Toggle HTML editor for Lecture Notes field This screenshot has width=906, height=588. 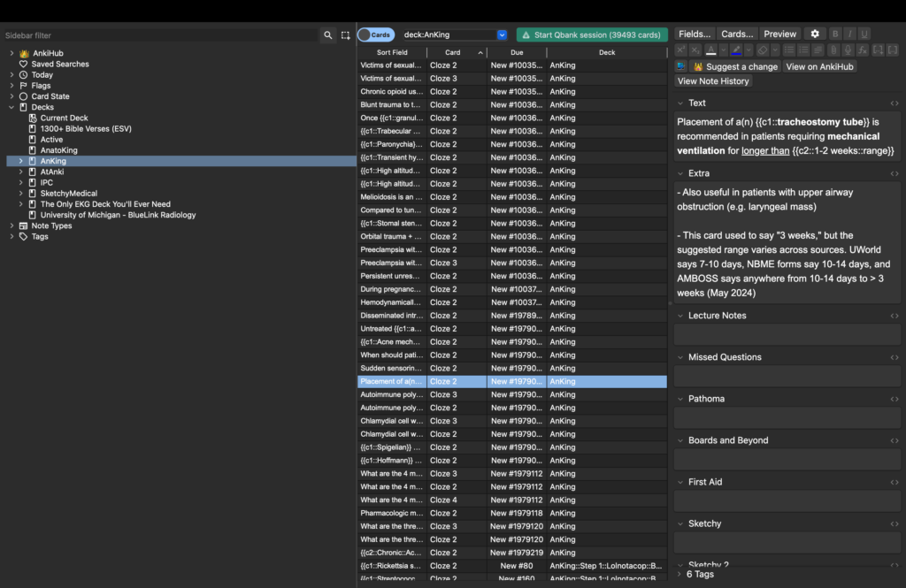coord(894,316)
